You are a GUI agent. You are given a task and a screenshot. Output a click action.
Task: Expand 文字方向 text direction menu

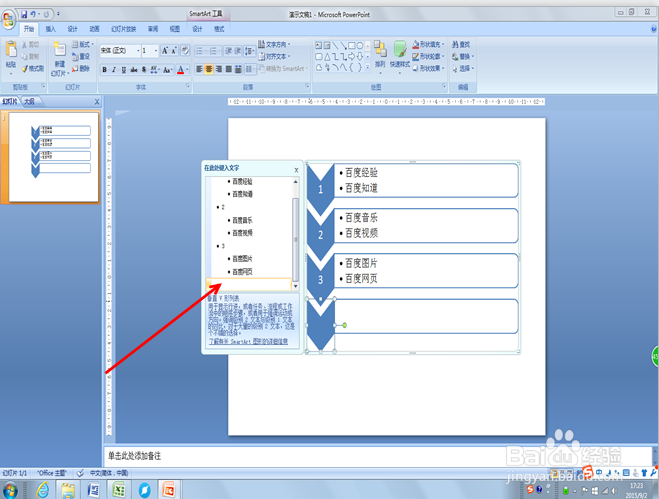click(x=274, y=44)
